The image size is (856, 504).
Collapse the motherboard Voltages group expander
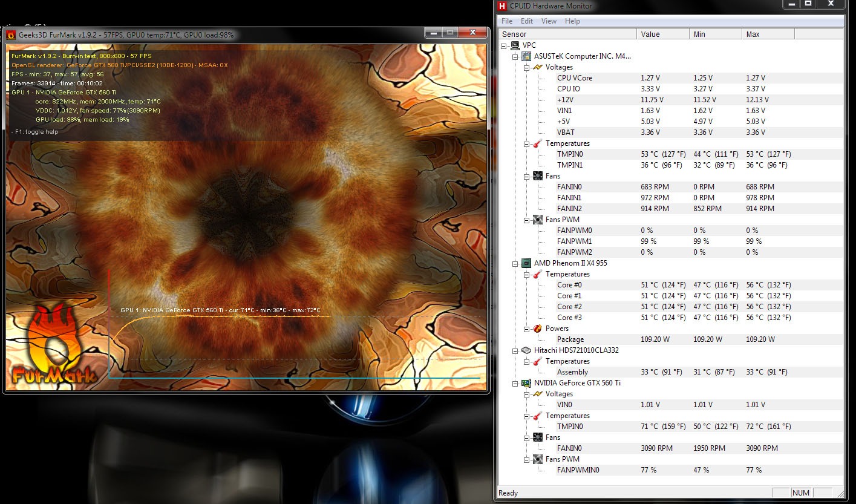pyautogui.click(x=526, y=67)
